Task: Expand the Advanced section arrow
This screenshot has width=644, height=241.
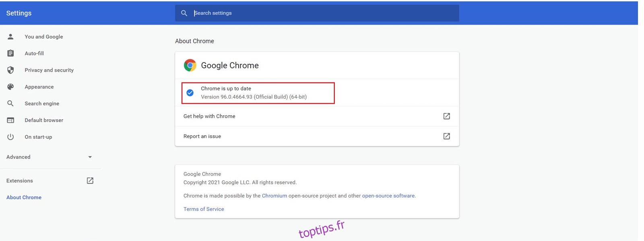Action: [x=90, y=157]
